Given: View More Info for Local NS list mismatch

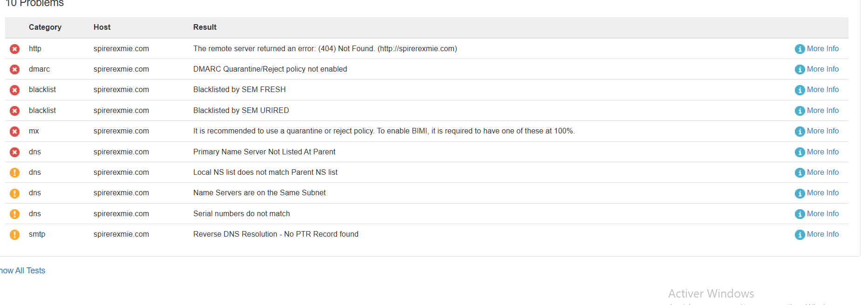Looking at the screenshot, I should pos(822,172).
